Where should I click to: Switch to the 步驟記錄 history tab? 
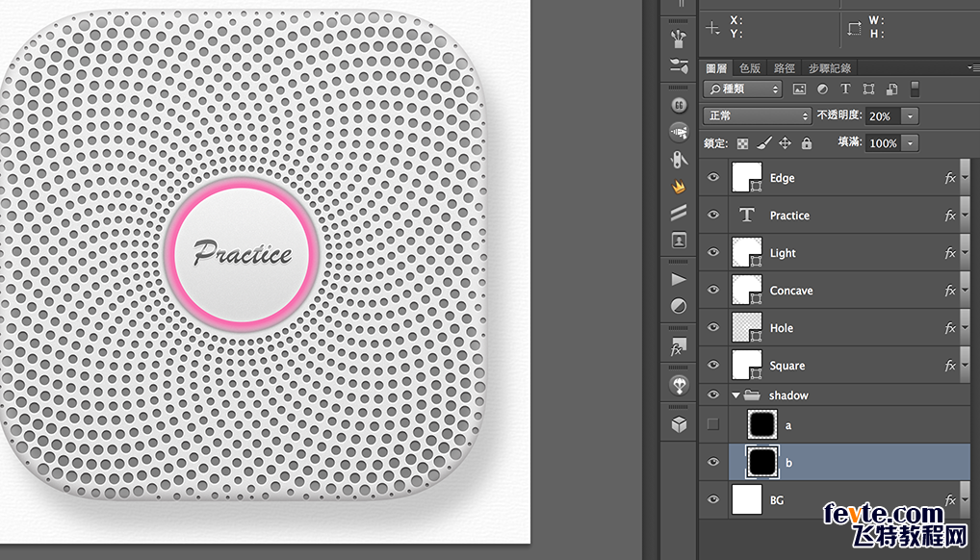pos(829,68)
